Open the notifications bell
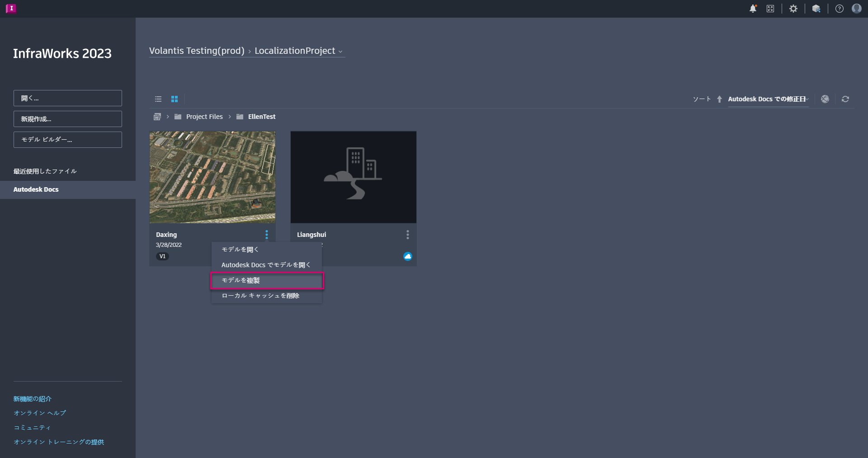Image resolution: width=868 pixels, height=458 pixels. point(753,9)
